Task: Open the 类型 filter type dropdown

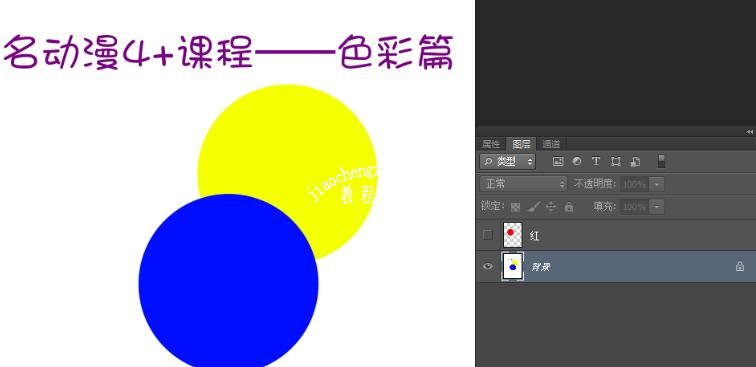Action: [507, 162]
